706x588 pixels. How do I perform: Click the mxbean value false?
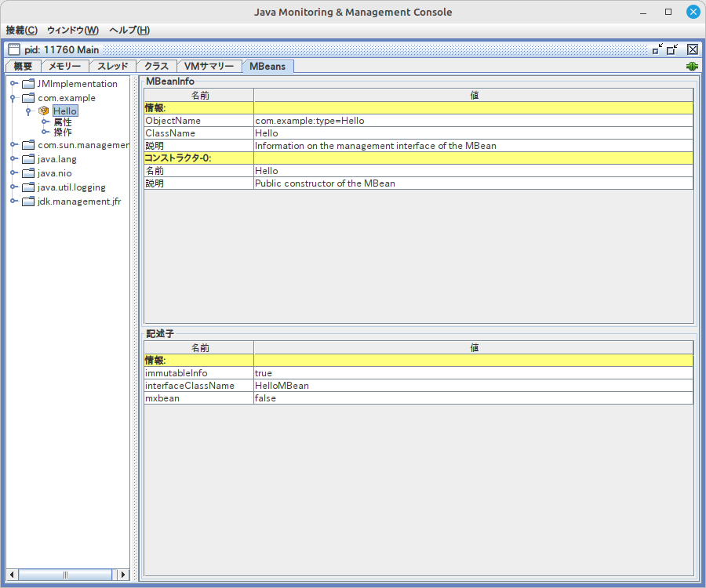[473, 398]
